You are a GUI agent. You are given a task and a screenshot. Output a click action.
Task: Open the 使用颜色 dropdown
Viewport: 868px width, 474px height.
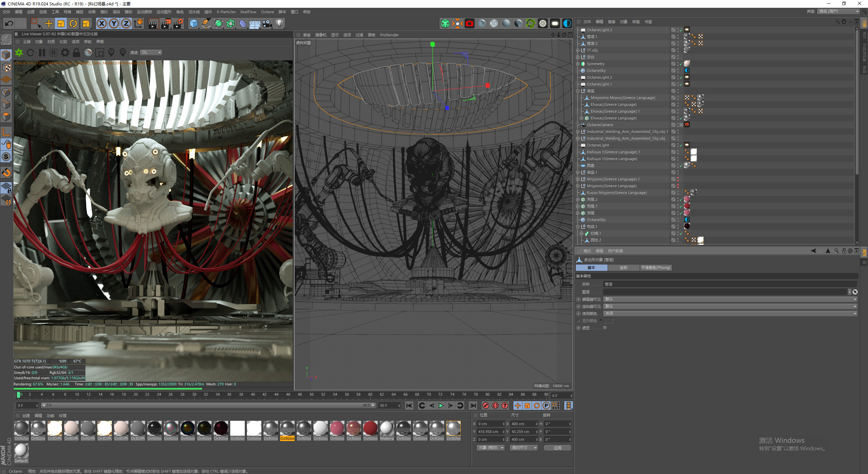[730, 313]
